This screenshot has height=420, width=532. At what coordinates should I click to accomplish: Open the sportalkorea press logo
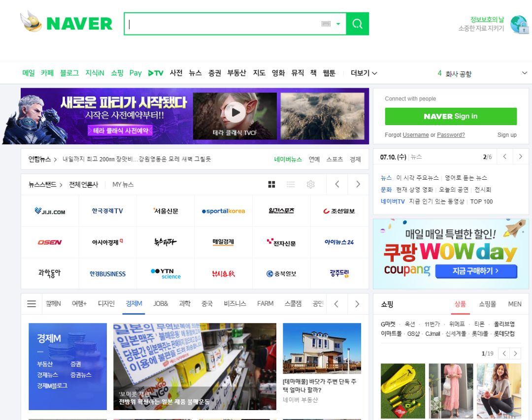(223, 211)
